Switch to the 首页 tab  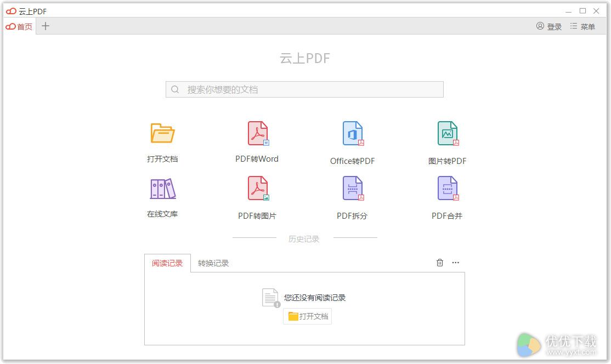click(19, 26)
